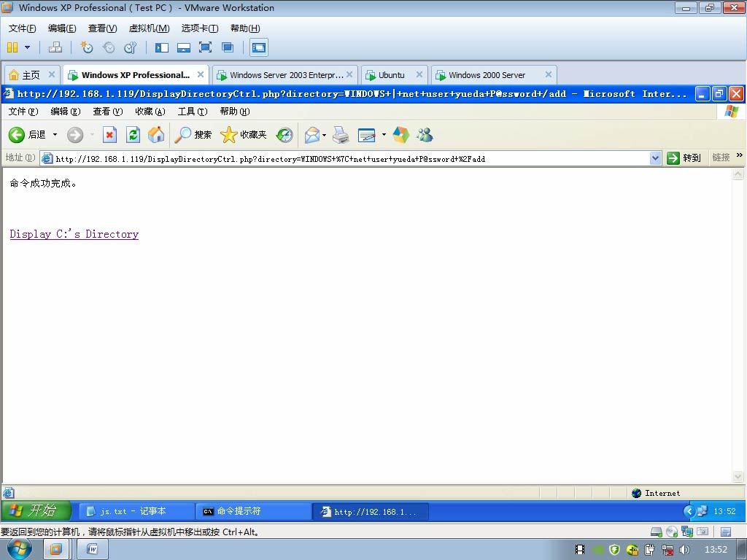Screen dimensions: 747x560
Task: Click the IE print icon
Action: pos(341,135)
